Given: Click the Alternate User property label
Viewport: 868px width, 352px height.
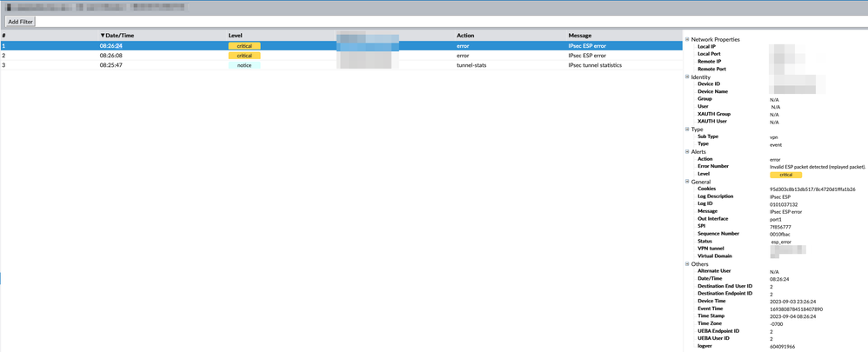Looking at the screenshot, I should click(715, 271).
